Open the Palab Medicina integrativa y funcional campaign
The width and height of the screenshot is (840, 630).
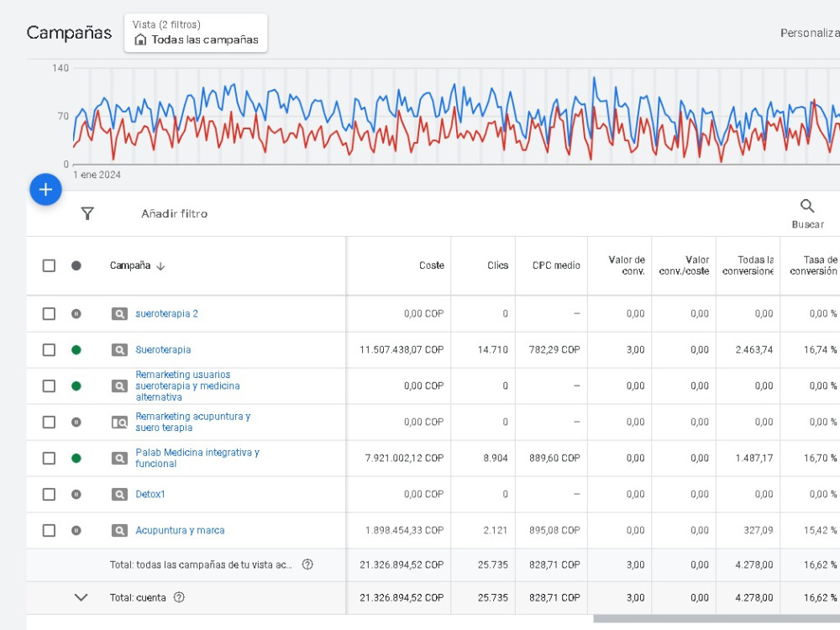197,458
